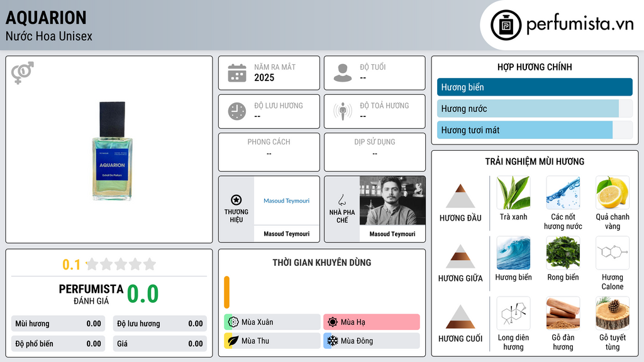Click the cedarwood note image
The height and width of the screenshot is (362, 644).
(x=613, y=313)
